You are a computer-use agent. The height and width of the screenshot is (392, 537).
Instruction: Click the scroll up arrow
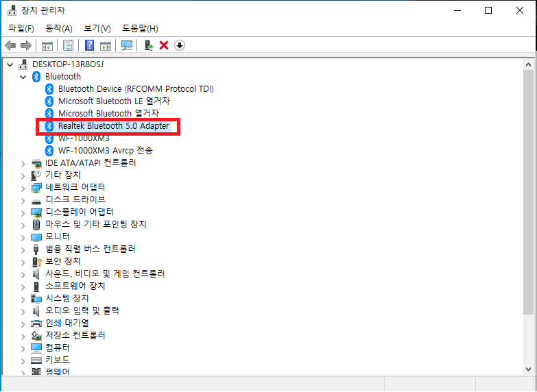[x=529, y=64]
